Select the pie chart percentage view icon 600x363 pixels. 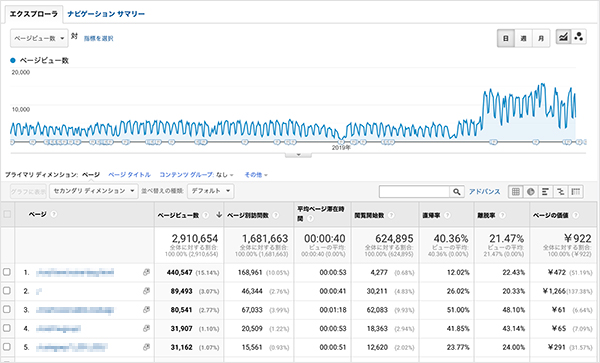pos(530,192)
